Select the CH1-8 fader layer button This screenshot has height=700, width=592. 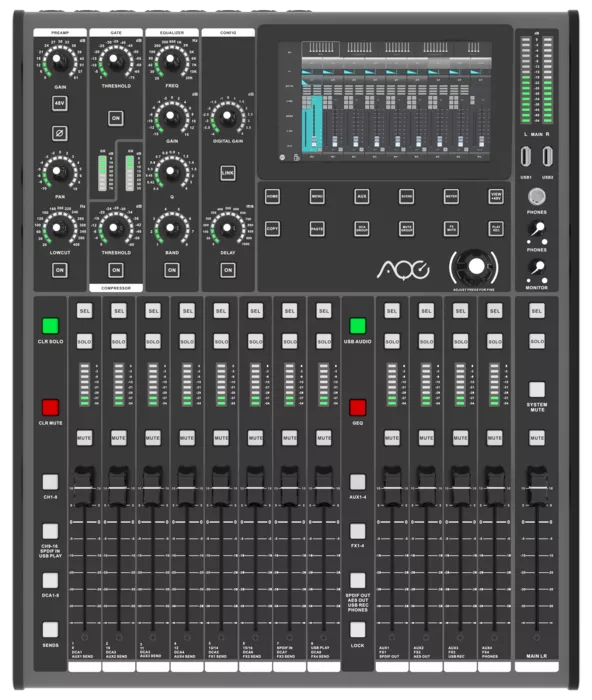(x=50, y=482)
